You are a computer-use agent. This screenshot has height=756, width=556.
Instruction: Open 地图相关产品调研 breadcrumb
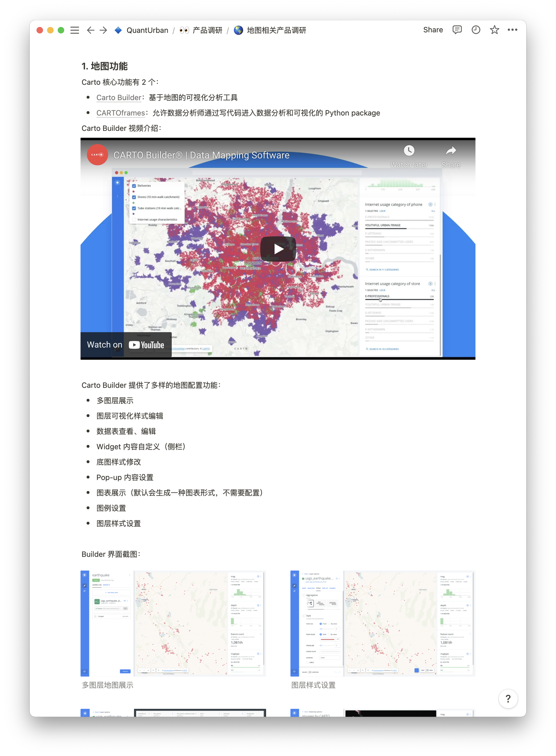[270, 30]
